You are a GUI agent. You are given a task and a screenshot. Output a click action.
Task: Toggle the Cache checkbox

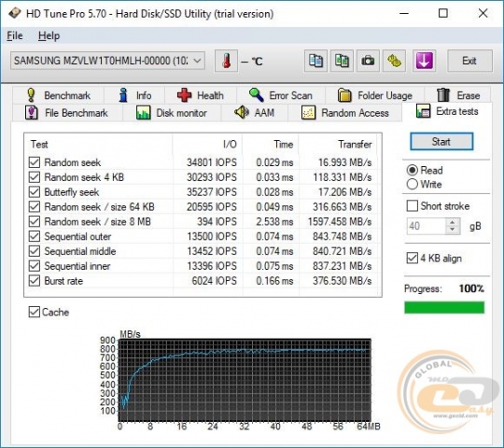[x=35, y=312]
